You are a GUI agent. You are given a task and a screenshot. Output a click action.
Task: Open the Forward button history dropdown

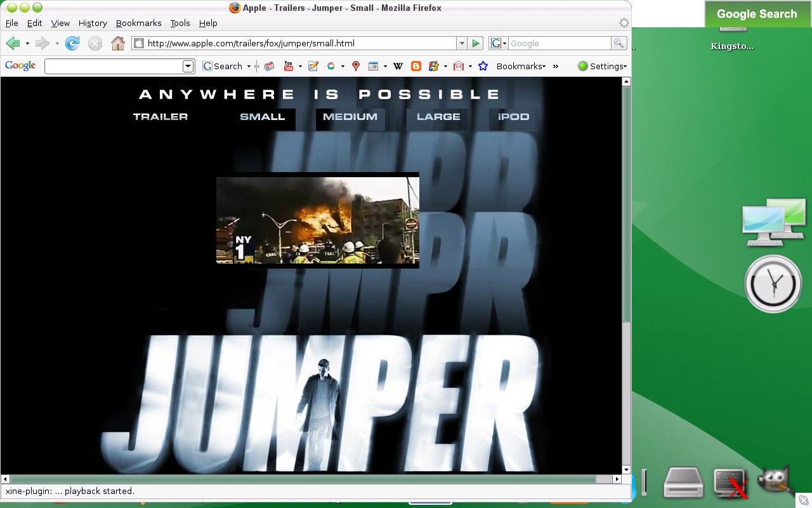click(57, 44)
